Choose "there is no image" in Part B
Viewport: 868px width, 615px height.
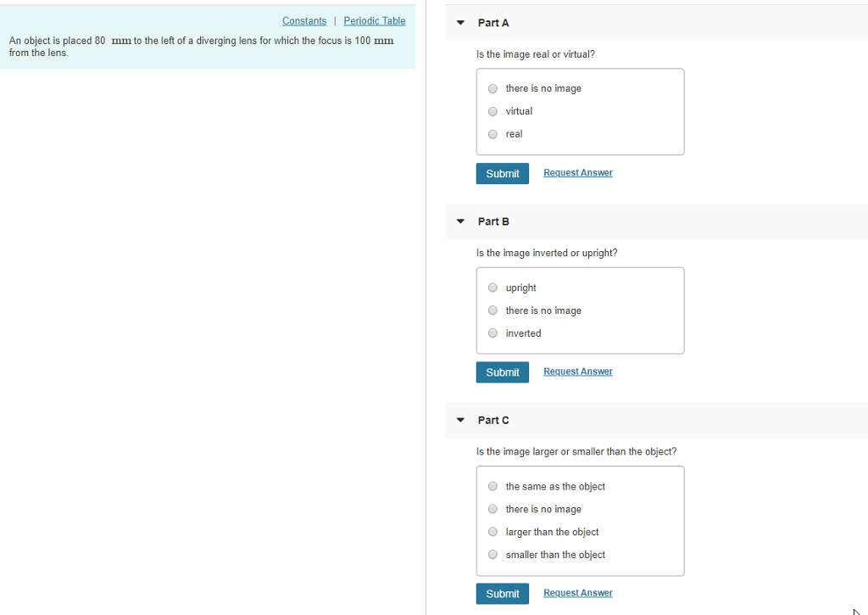(492, 310)
